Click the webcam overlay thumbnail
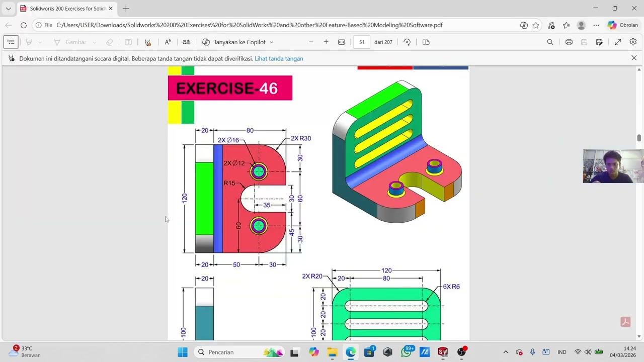 click(613, 166)
